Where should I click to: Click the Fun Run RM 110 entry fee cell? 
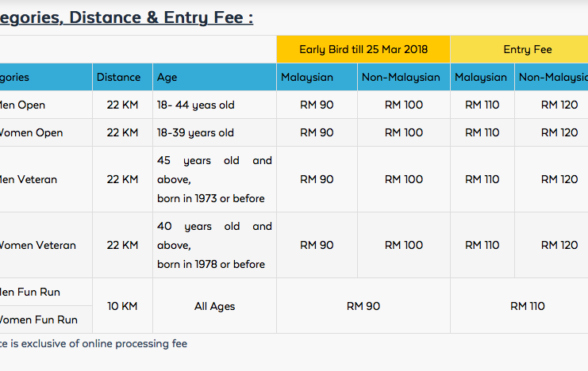527,306
